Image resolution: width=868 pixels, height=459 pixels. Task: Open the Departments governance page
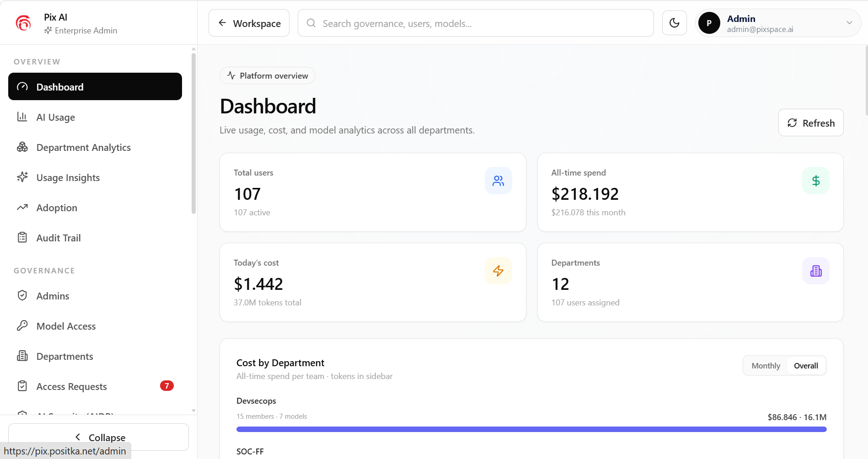point(95,356)
